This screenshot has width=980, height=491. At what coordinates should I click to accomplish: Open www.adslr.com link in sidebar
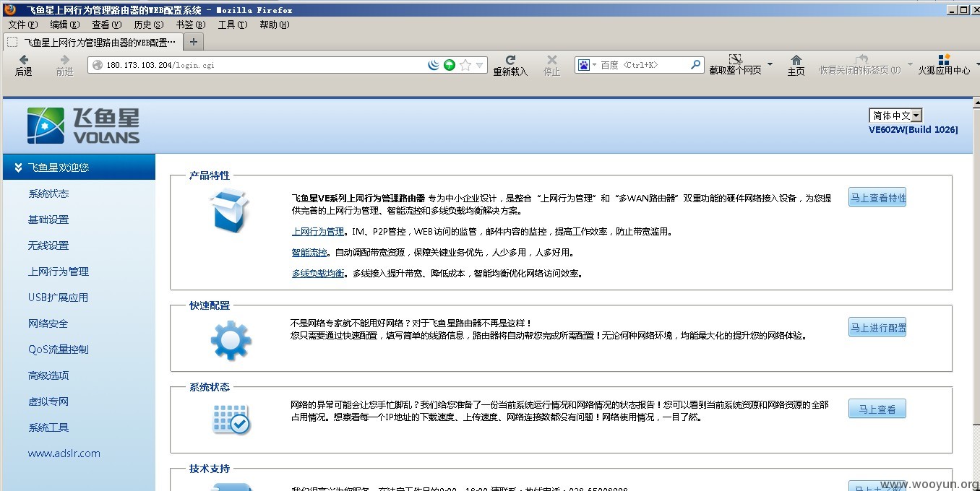tap(64, 453)
